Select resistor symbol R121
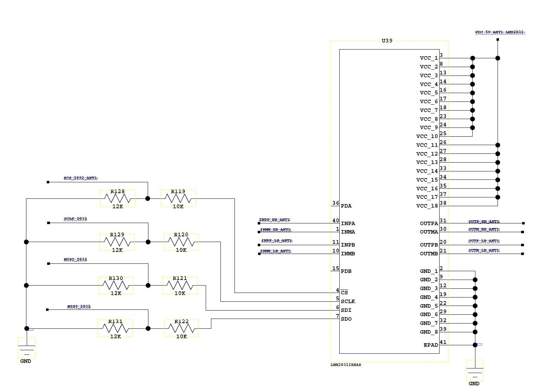Screen dimensions: 538x392 tap(180, 286)
